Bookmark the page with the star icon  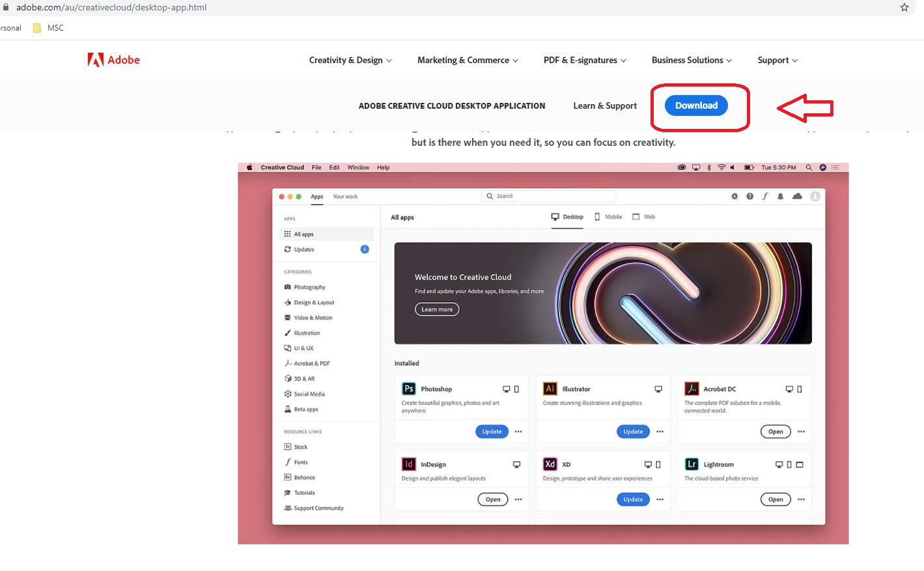coord(904,8)
